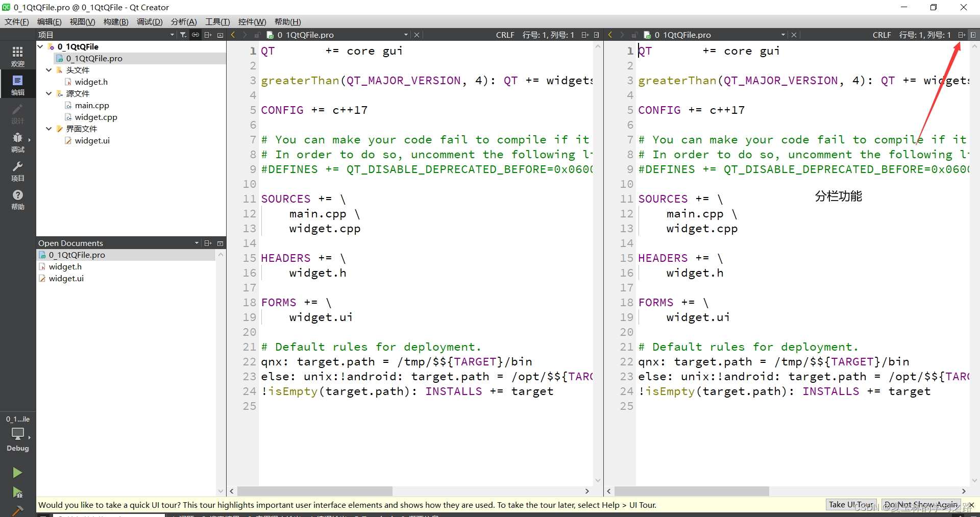The image size is (980, 517).
Task: Click the Take UI Tour button
Action: [x=851, y=505]
